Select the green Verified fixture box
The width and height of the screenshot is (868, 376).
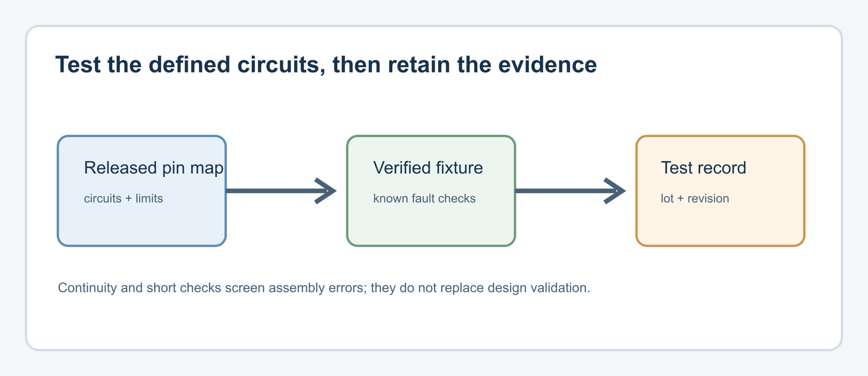coord(431,191)
